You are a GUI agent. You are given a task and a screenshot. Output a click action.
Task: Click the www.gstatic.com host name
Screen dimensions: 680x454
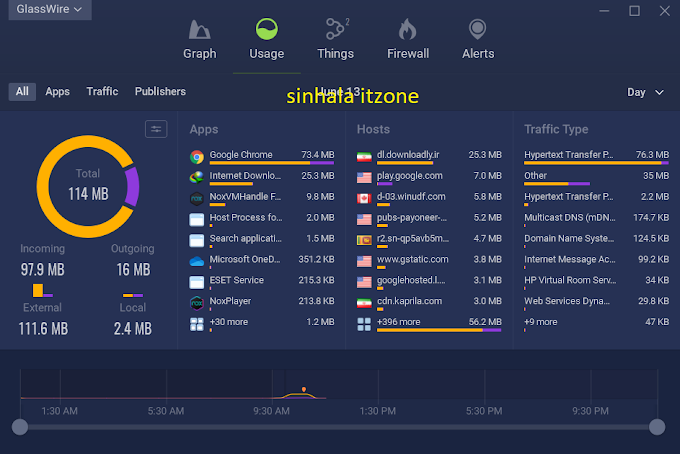412,259
